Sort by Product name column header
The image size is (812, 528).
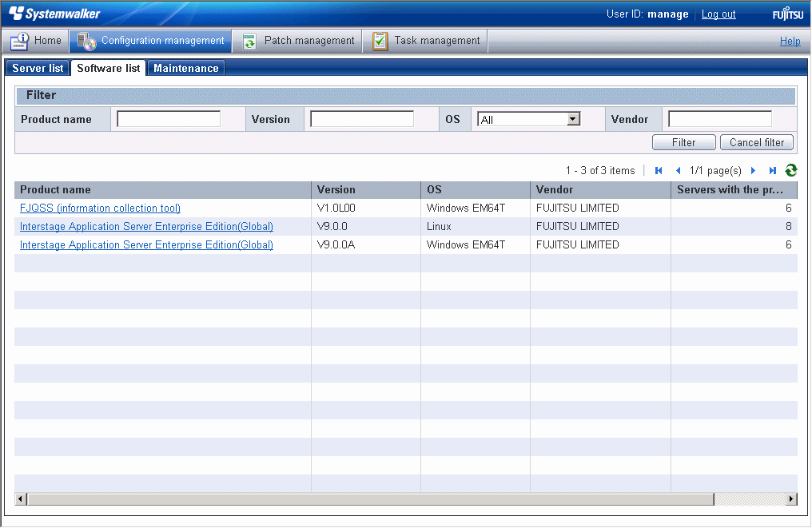click(162, 190)
